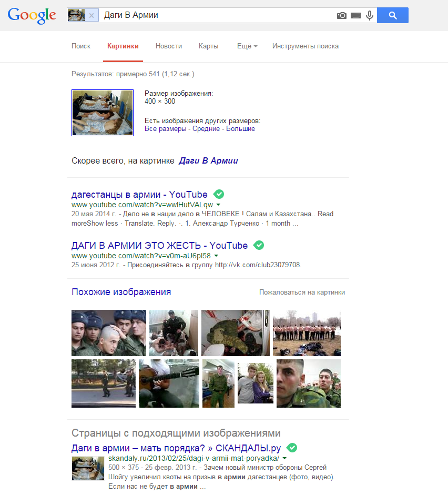Open the on-screen keyboard icon
The image size is (448, 495).
[x=355, y=15]
